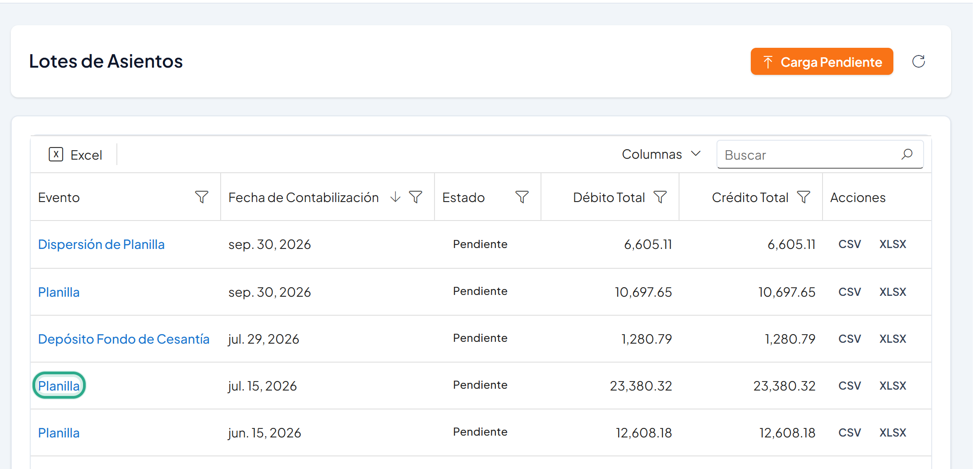Focus the Buscar search field

(x=820, y=155)
